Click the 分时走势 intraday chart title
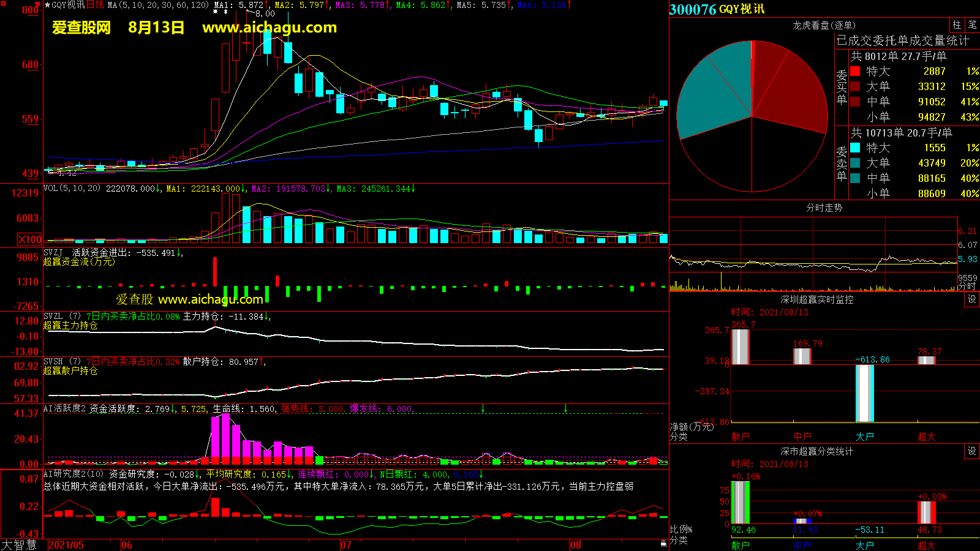The height and width of the screenshot is (551, 980). [x=824, y=208]
